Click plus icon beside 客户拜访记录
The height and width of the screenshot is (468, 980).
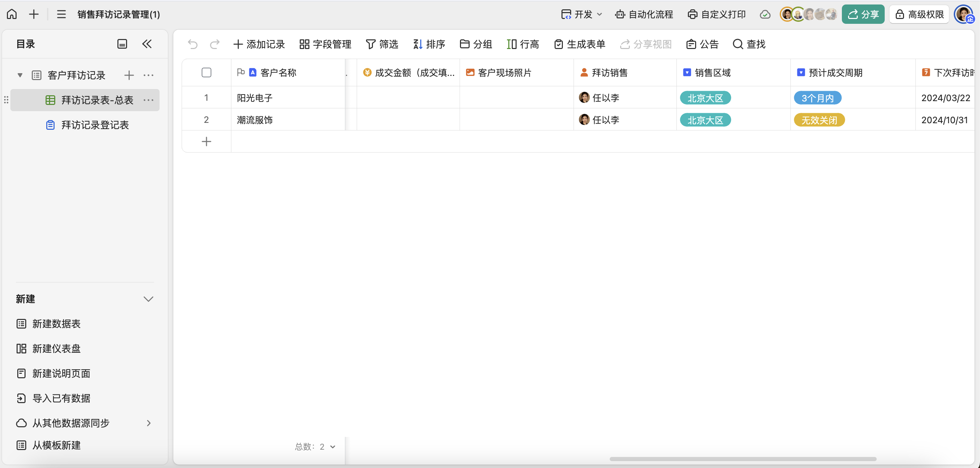click(x=129, y=75)
